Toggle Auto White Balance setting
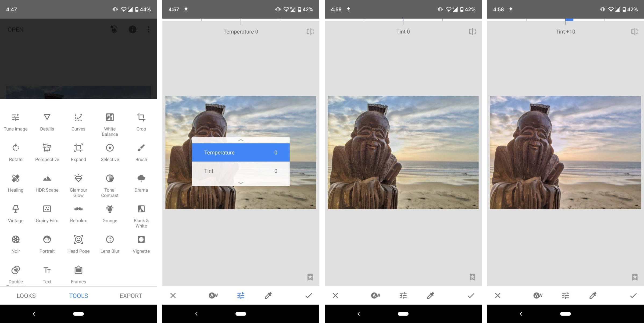This screenshot has height=323, width=644. pyautogui.click(x=213, y=296)
